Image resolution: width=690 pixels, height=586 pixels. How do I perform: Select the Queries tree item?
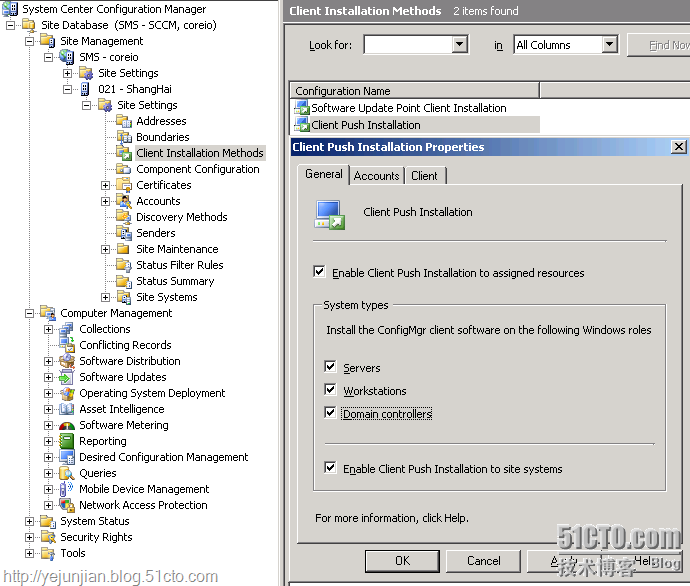click(98, 473)
